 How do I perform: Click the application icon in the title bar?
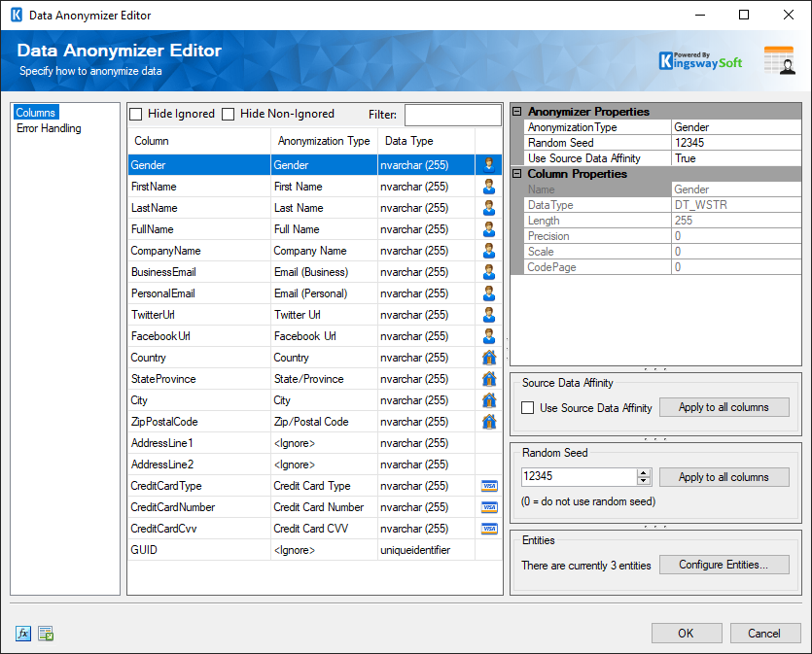(x=15, y=15)
